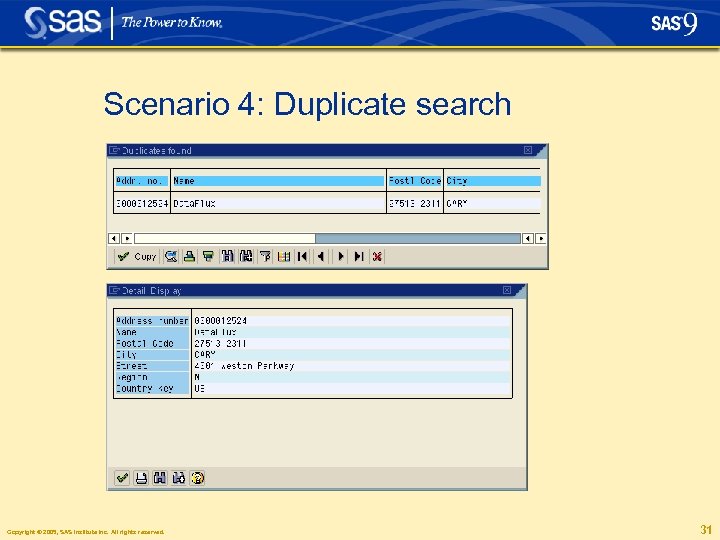Click the right arrow at scrollbar's left end

click(x=127, y=238)
